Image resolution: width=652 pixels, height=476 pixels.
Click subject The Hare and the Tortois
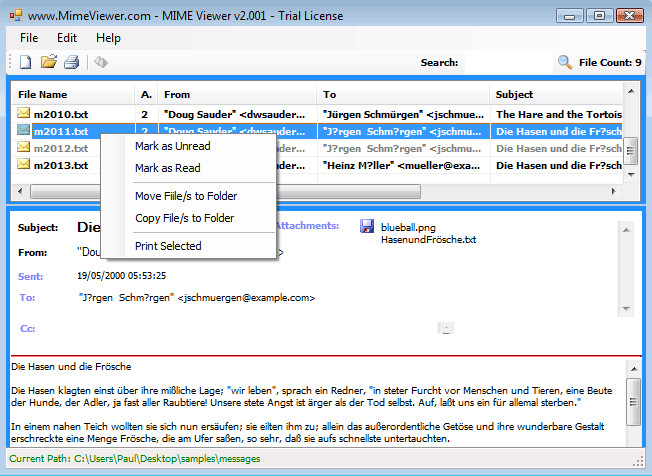click(558, 114)
